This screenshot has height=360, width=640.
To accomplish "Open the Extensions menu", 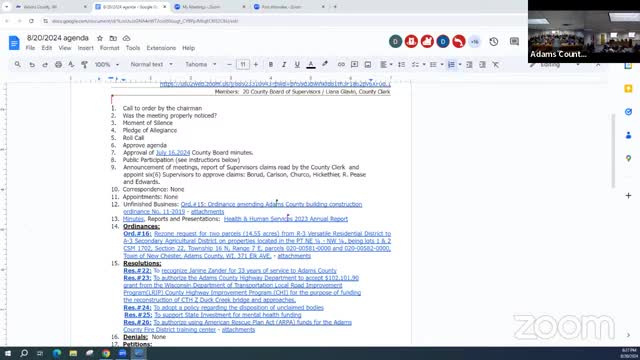I will [161, 48].
